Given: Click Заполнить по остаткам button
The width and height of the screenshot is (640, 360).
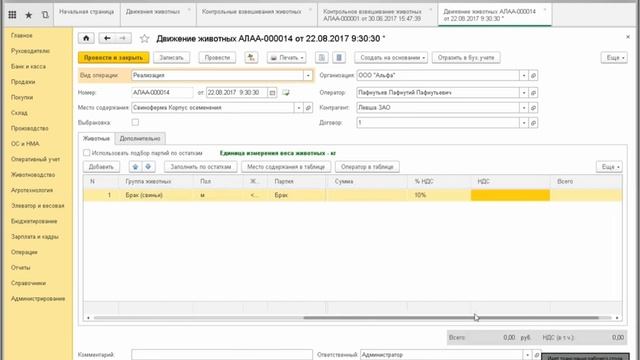Looking at the screenshot, I should coord(201,167).
